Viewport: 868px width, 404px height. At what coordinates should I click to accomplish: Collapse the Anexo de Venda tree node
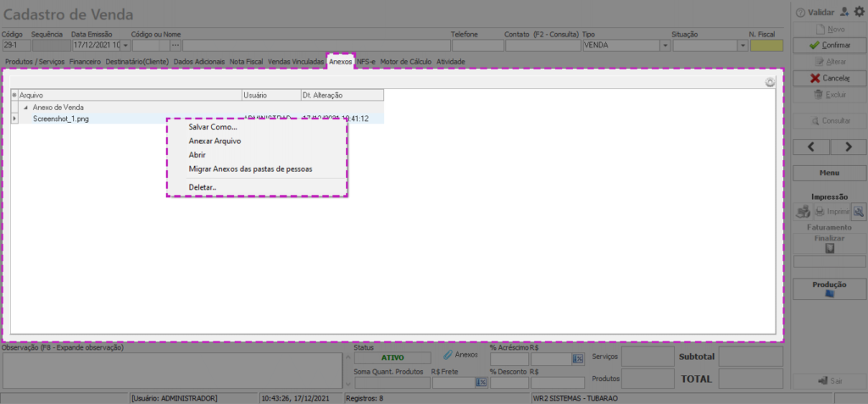click(x=25, y=108)
